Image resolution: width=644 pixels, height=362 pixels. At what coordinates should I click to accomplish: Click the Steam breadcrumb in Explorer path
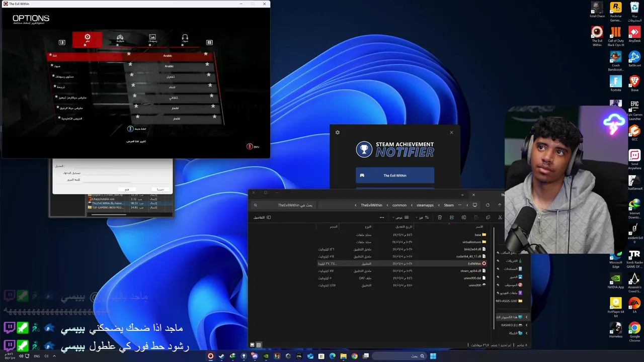click(449, 205)
